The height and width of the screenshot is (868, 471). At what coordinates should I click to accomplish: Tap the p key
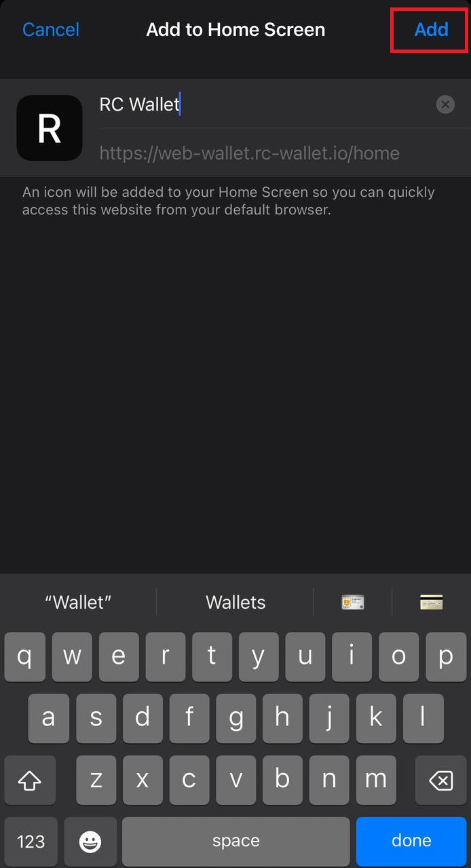tap(446, 657)
